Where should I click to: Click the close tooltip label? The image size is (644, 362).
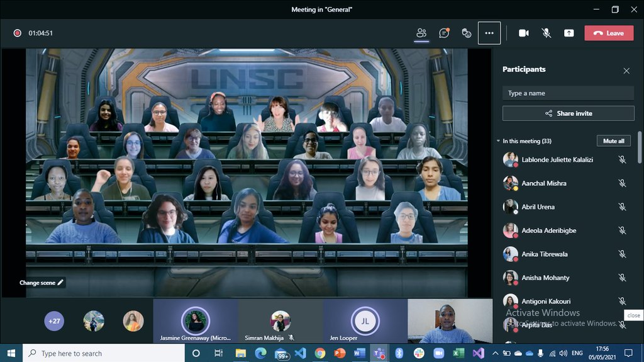pyautogui.click(x=633, y=315)
